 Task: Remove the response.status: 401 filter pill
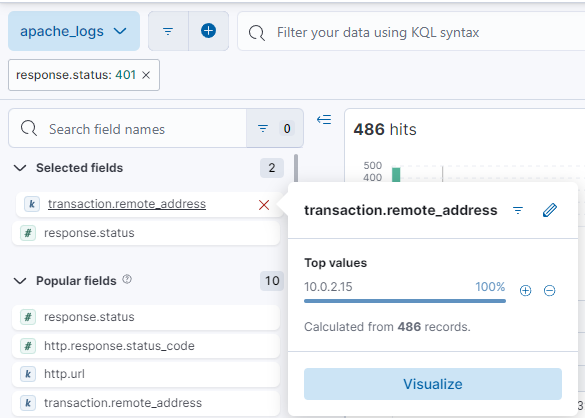point(146,75)
